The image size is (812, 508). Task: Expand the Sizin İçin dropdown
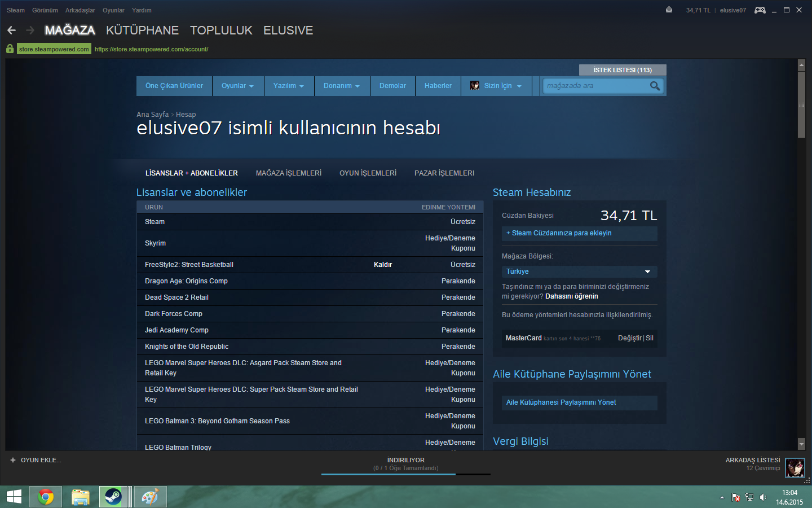[x=496, y=86]
